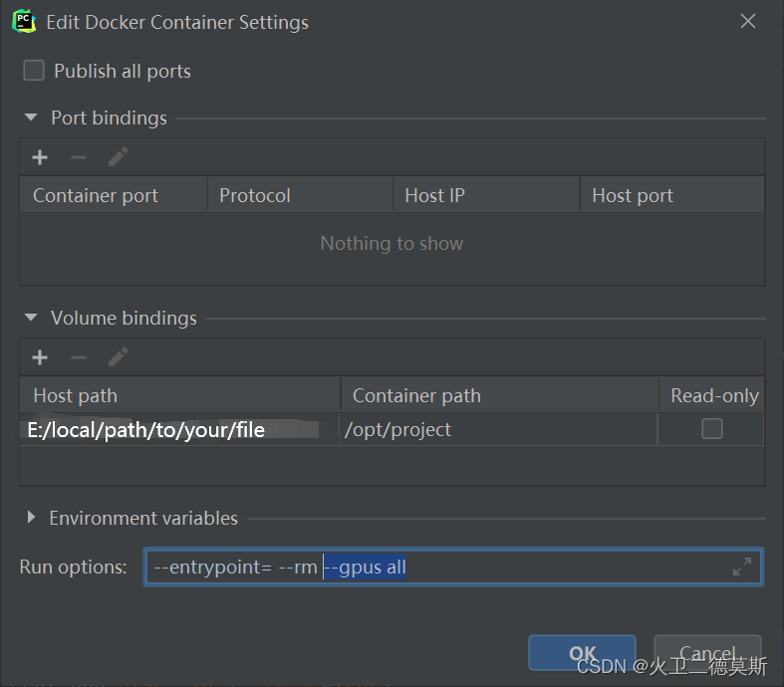The height and width of the screenshot is (687, 784).
Task: Add a new volume binding
Action: pyautogui.click(x=40, y=357)
